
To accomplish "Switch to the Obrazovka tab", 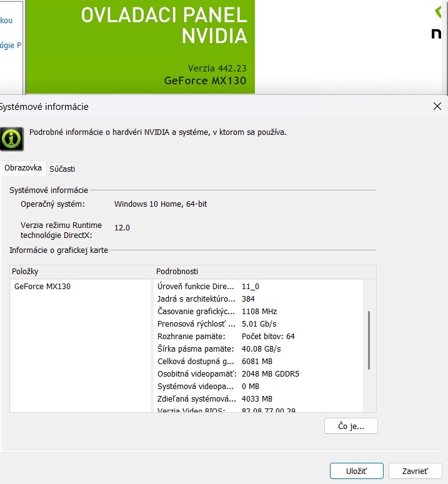I will coord(23,168).
